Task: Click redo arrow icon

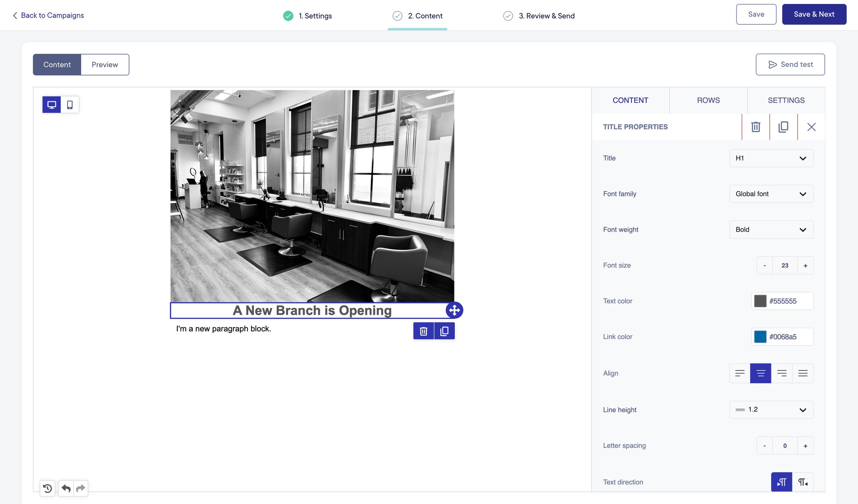Action: coord(81,488)
